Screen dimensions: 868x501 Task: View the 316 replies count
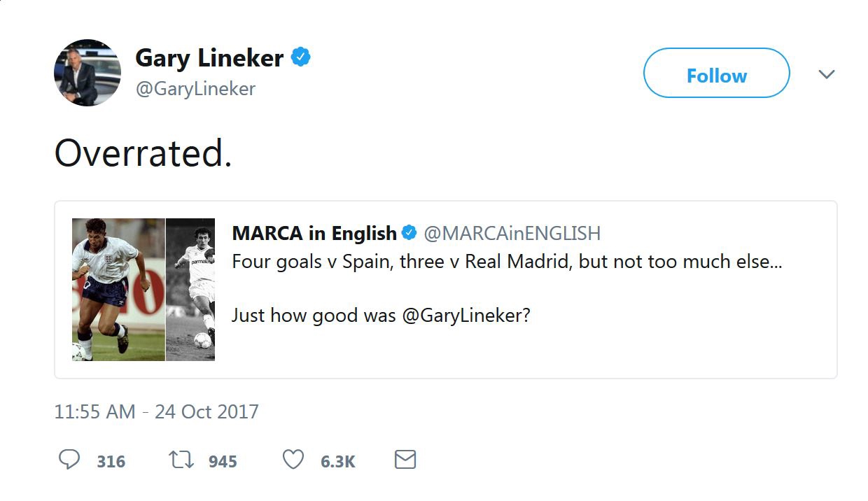click(x=111, y=461)
